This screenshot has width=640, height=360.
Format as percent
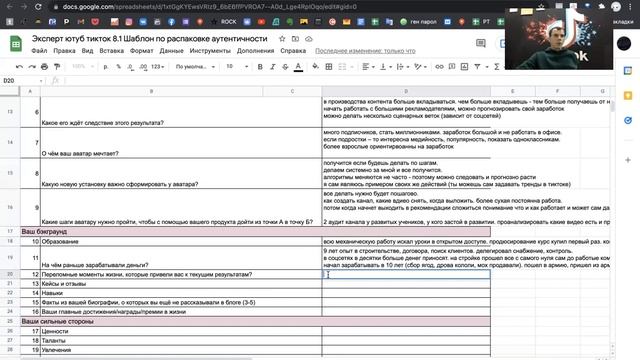pos(118,67)
